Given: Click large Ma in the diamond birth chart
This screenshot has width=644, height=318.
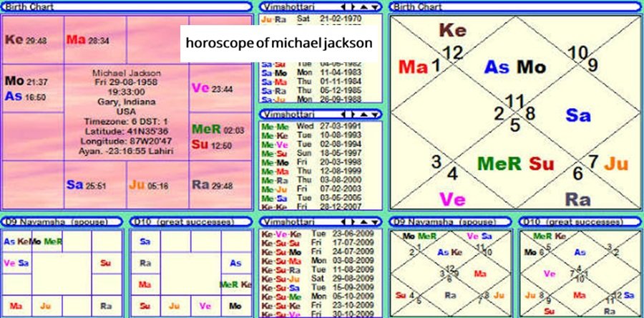Looking at the screenshot, I should click(x=413, y=67).
